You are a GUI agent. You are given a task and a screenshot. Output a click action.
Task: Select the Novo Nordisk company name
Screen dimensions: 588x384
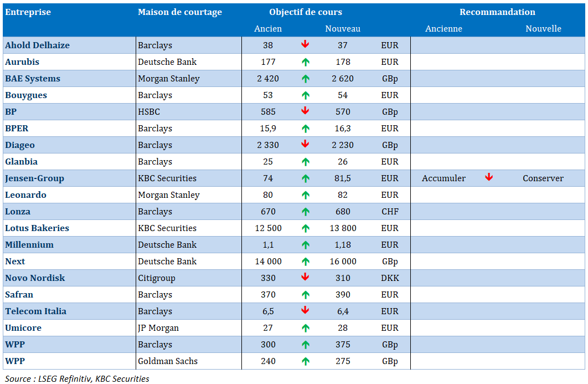coord(35,278)
